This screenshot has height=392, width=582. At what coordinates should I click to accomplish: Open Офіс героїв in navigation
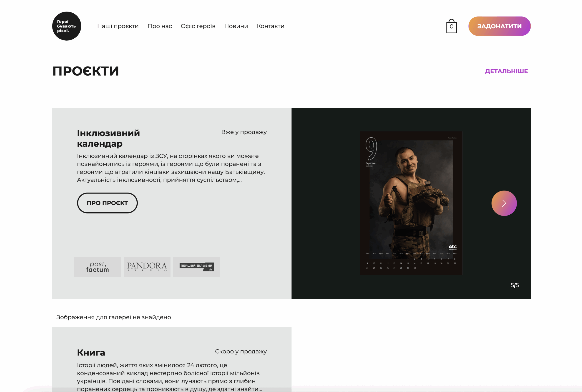click(x=198, y=26)
